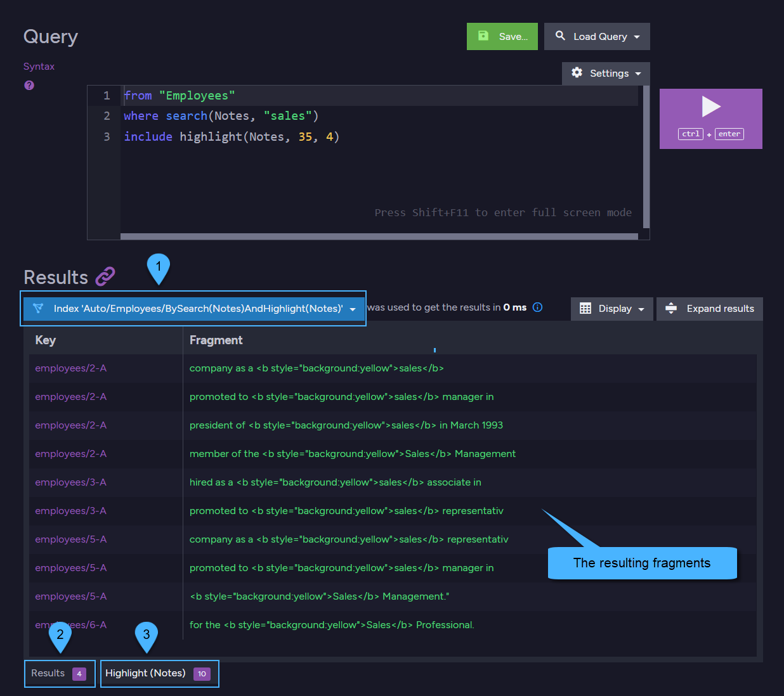Viewport: 784px width, 696px height.
Task: Click the query editor vertical scrollbar
Action: click(x=646, y=157)
